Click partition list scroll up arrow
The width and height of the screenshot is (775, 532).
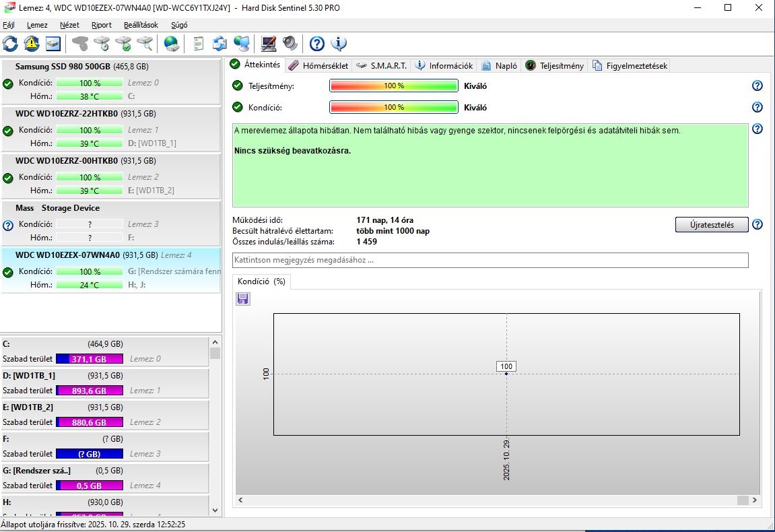pos(215,342)
